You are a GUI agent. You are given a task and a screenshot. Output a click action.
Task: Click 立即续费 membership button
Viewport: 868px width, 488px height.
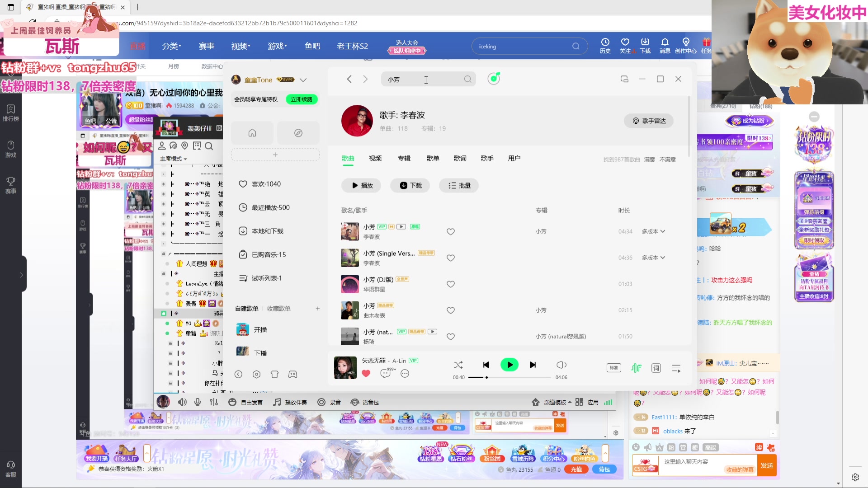coord(302,99)
